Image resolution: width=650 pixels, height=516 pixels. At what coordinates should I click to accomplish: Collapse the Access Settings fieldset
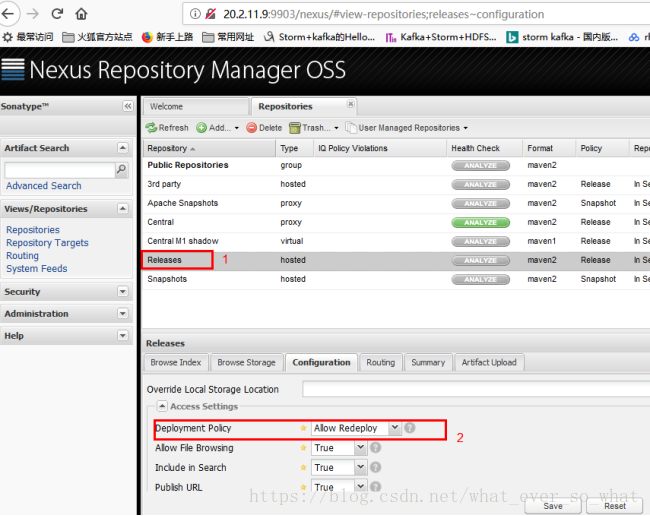point(162,406)
